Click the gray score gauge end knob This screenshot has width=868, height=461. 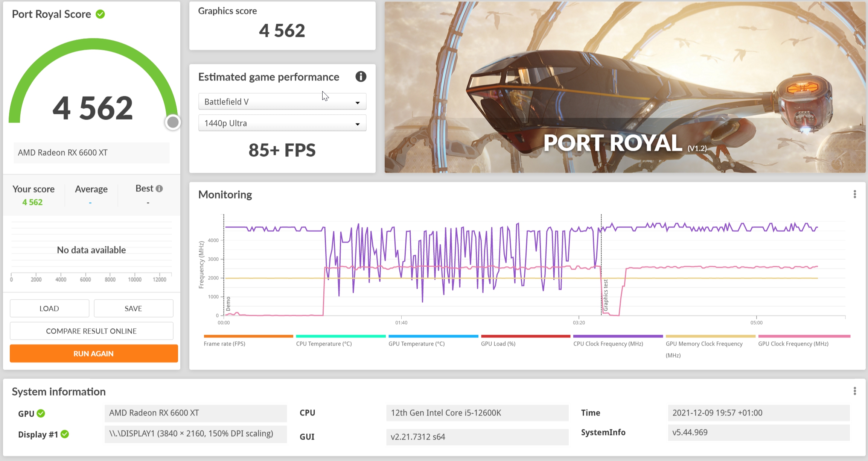click(x=173, y=122)
